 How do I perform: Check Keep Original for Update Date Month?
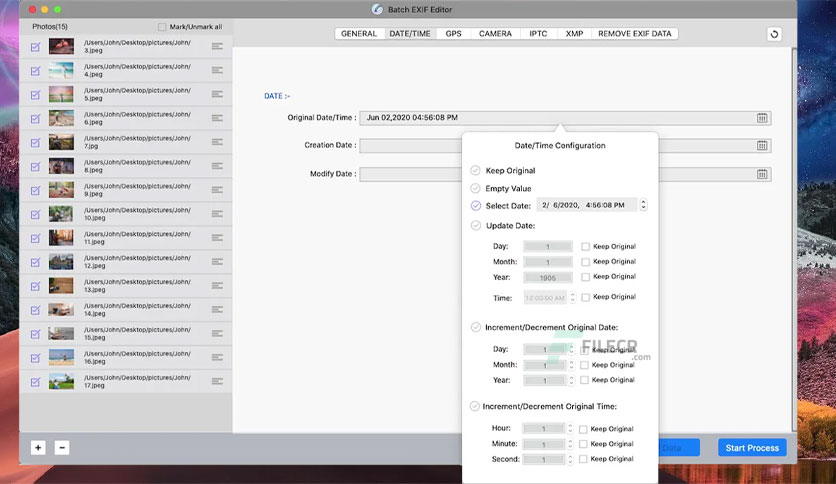click(585, 262)
